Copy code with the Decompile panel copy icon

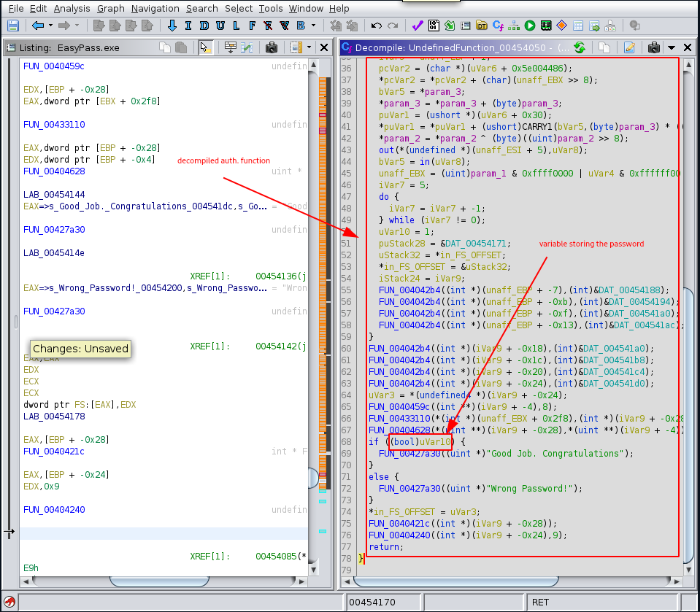604,47
